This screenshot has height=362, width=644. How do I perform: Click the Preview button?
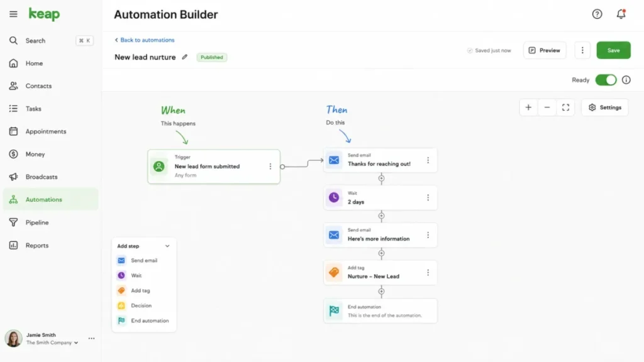544,50
